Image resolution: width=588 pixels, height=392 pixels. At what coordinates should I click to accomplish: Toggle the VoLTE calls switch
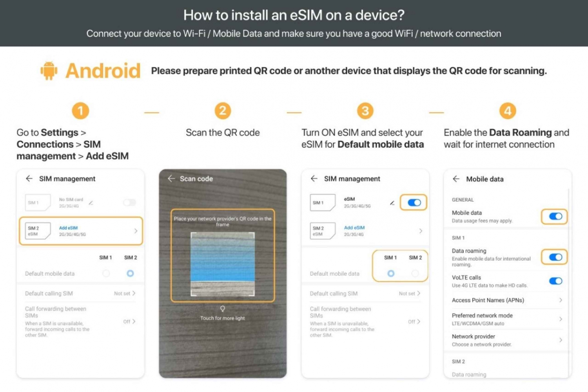pyautogui.click(x=555, y=281)
